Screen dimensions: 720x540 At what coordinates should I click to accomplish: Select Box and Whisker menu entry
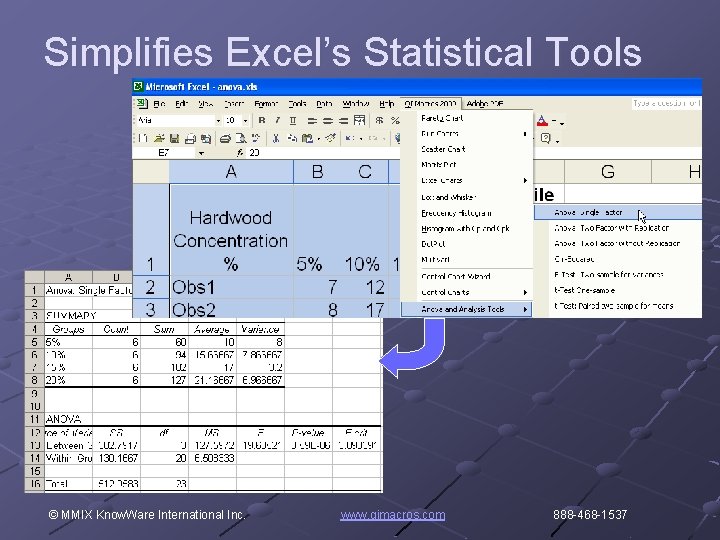[x=448, y=197]
